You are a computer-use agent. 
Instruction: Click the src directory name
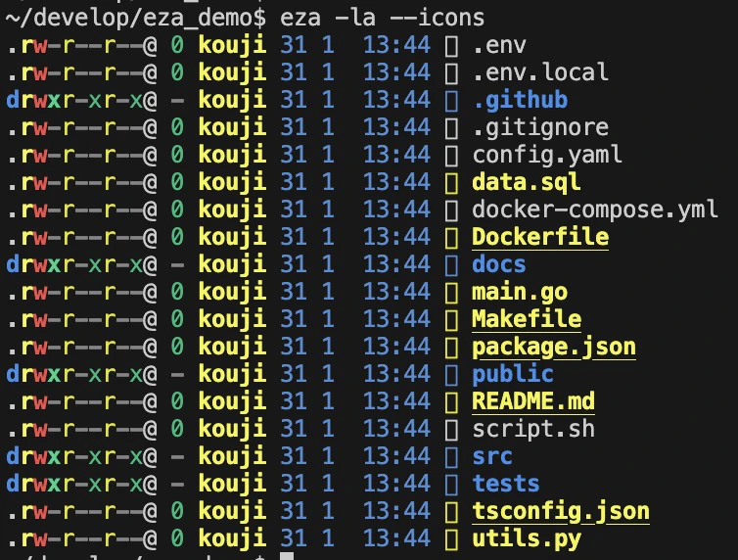[492, 457]
